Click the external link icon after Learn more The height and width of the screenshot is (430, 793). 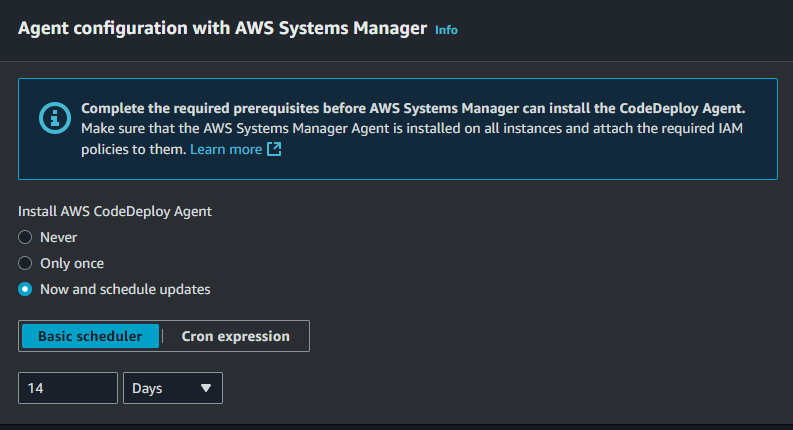click(274, 149)
